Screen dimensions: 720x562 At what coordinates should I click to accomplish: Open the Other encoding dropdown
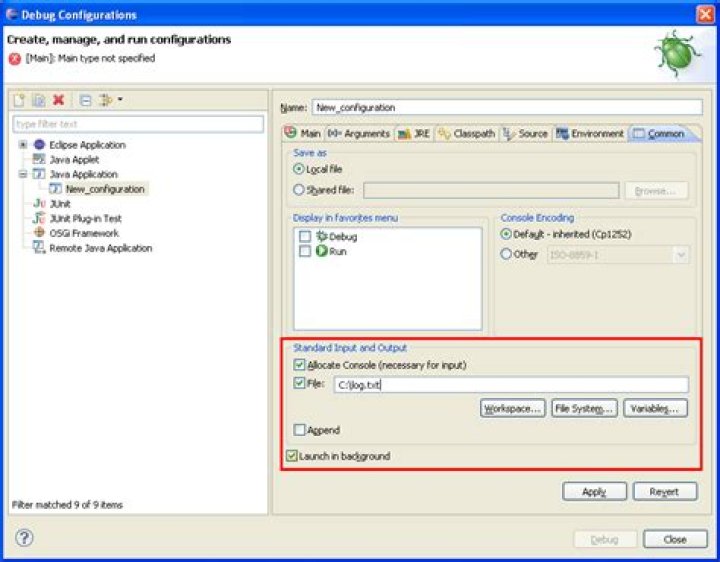tap(681, 254)
